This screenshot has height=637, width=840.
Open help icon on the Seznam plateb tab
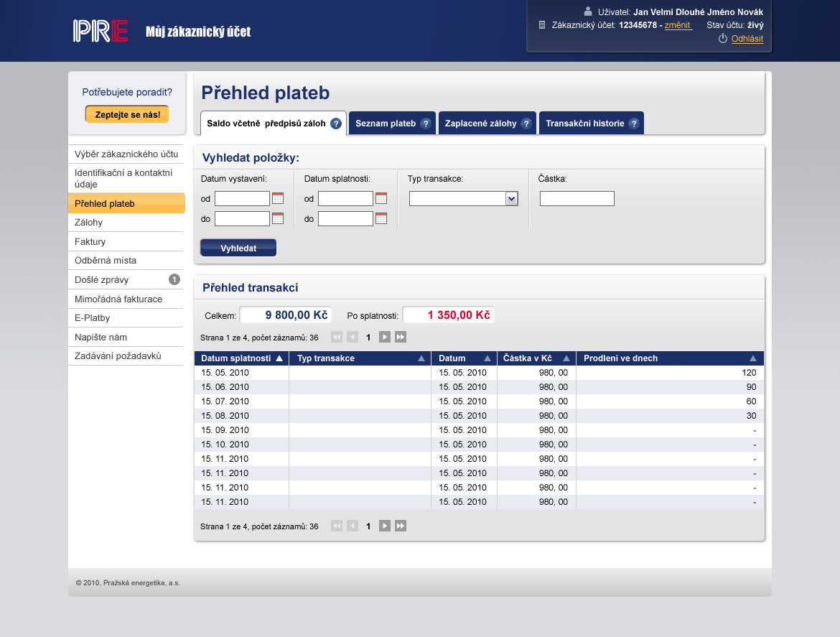[x=425, y=124]
